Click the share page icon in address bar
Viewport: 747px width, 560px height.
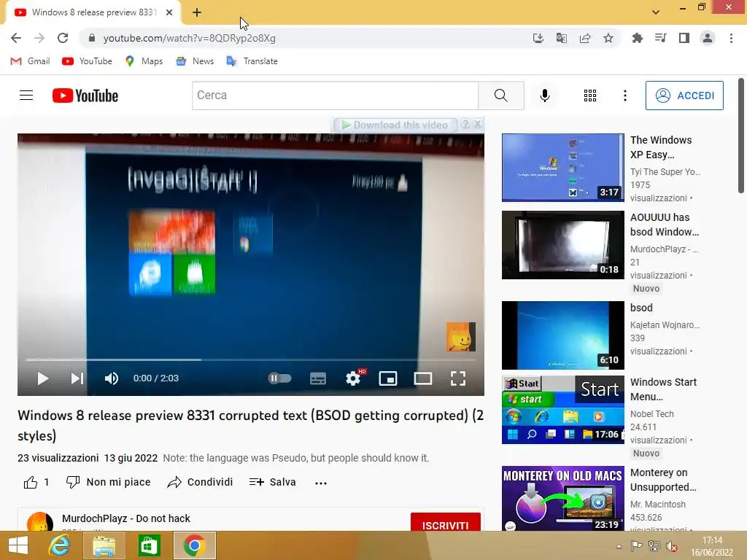pyautogui.click(x=585, y=38)
